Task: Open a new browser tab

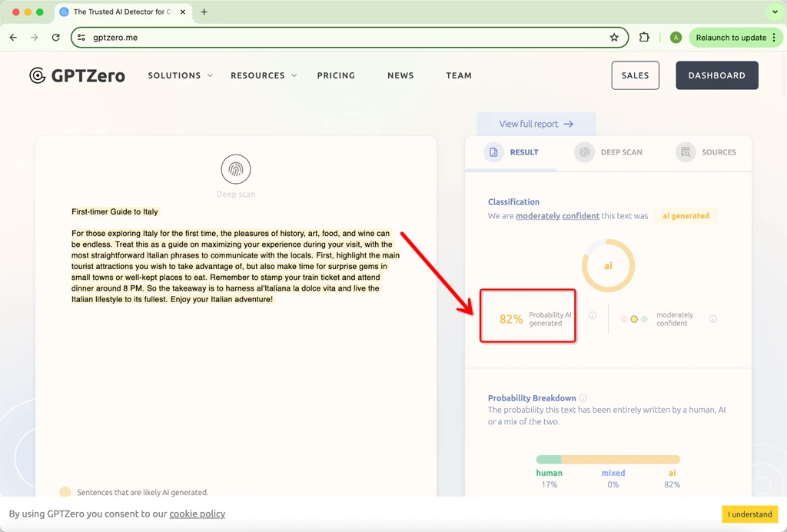Action: 204,12
